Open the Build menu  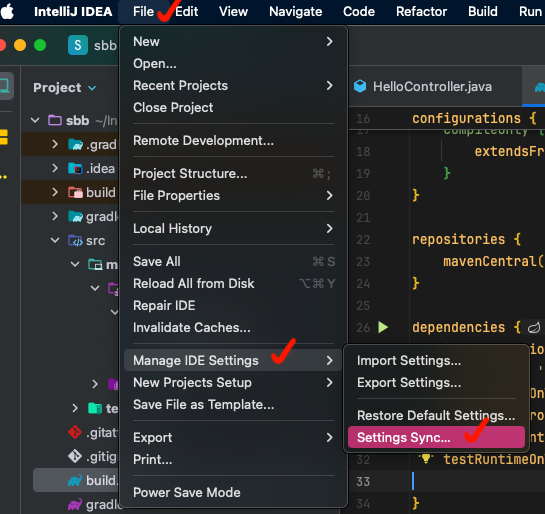[482, 11]
